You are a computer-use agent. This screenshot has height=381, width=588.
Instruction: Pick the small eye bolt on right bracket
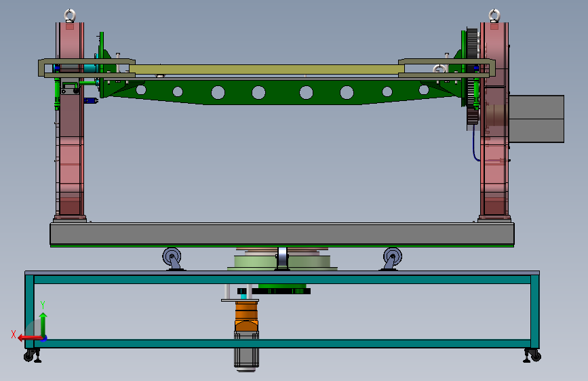point(439,69)
